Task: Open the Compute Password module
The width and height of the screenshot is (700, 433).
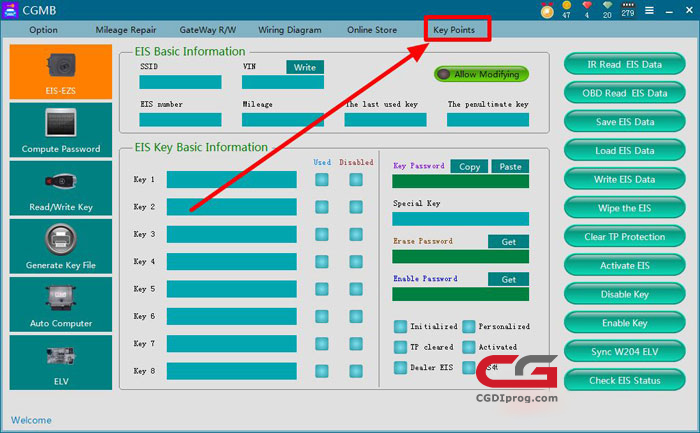Action: coord(61,130)
